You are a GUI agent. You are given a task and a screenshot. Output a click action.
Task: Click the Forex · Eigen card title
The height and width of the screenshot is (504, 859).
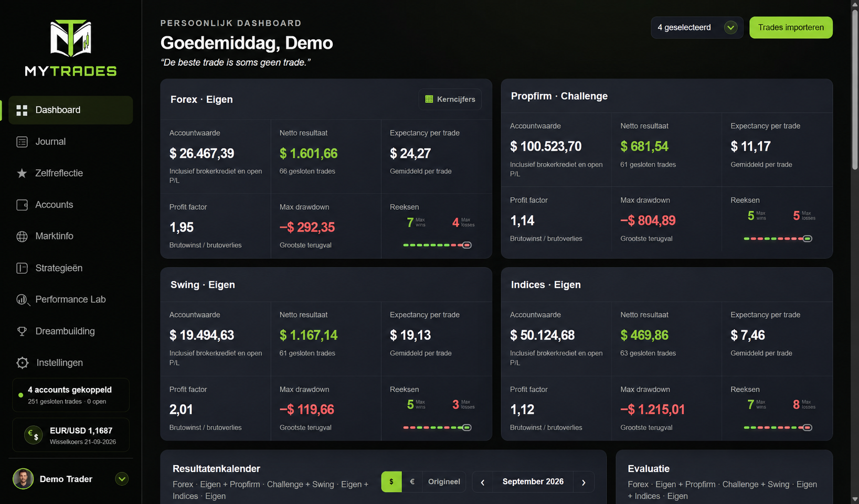point(202,100)
